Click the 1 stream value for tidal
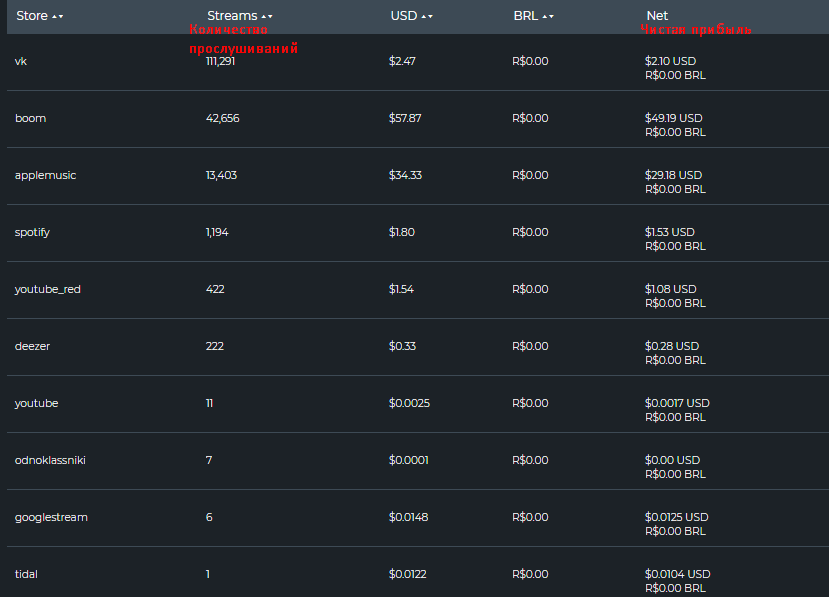This screenshot has height=597, width=829. click(208, 574)
